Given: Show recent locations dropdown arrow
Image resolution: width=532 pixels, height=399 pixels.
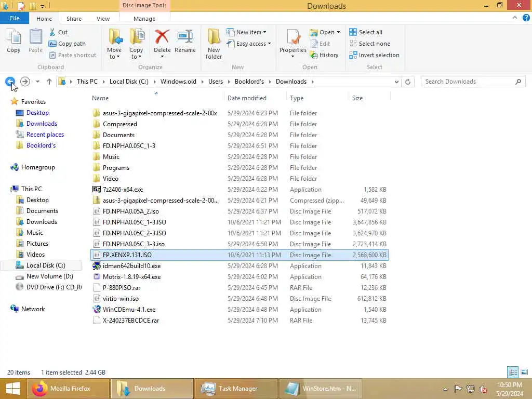Looking at the screenshot, I should [37, 82].
